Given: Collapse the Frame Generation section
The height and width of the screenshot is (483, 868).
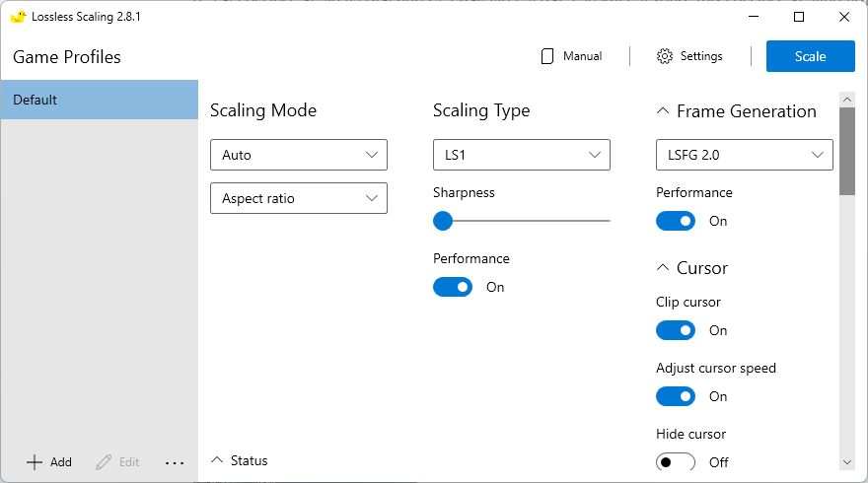Looking at the screenshot, I should pos(663,111).
